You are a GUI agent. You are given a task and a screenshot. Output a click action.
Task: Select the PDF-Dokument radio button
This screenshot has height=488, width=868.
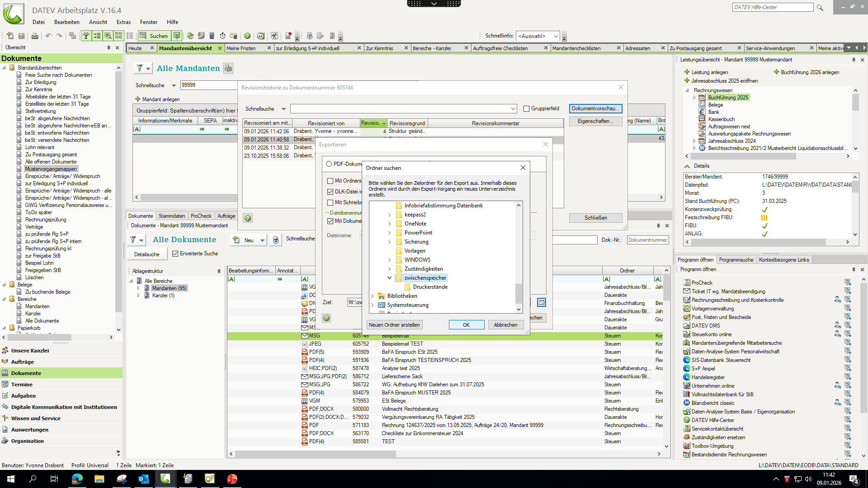pos(329,164)
